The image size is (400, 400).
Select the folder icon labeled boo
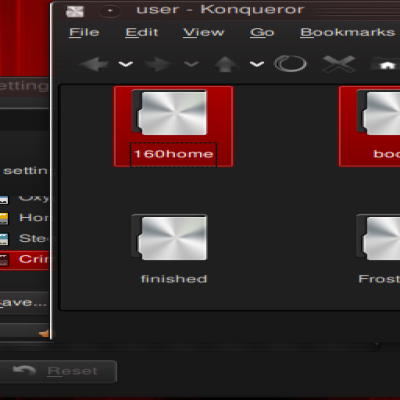[x=378, y=112]
